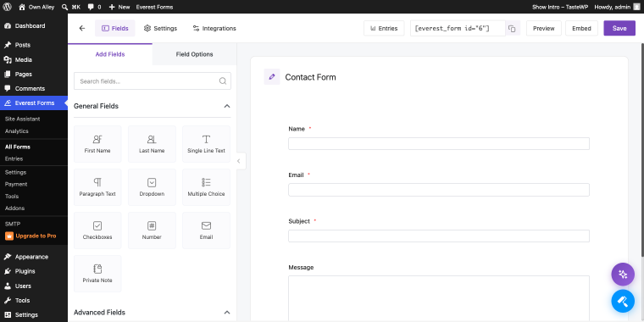
Task: Collapse the General Fields section
Action: (227, 106)
